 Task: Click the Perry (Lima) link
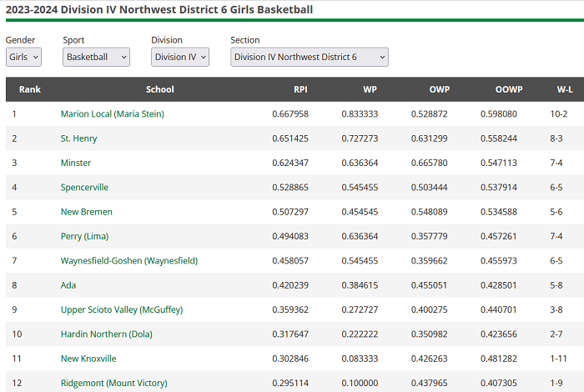pos(84,236)
